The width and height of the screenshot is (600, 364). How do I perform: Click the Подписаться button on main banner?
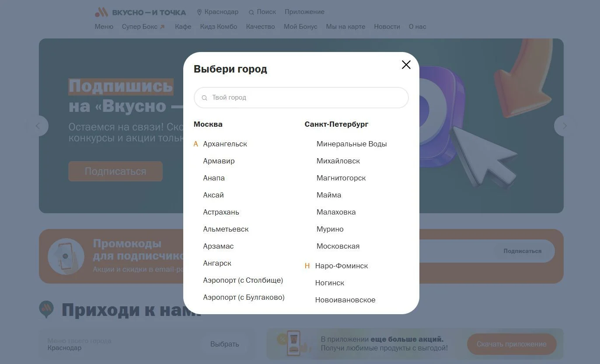point(115,171)
